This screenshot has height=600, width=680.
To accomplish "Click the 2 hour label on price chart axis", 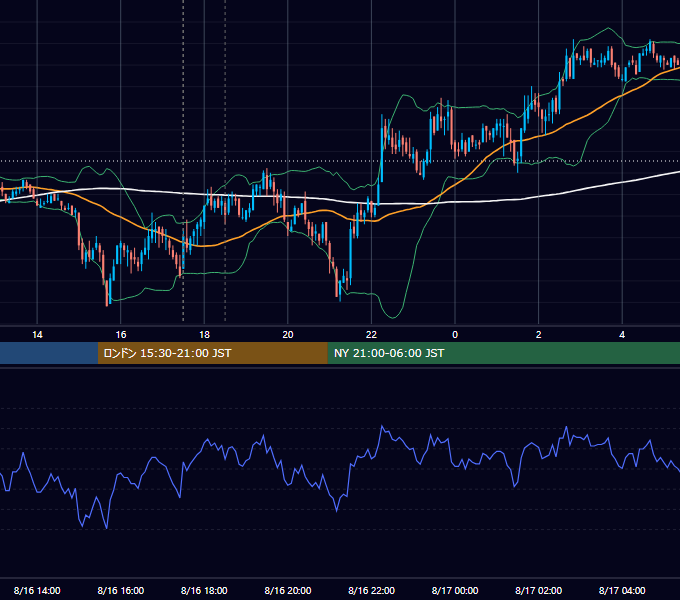I will click(x=539, y=335).
